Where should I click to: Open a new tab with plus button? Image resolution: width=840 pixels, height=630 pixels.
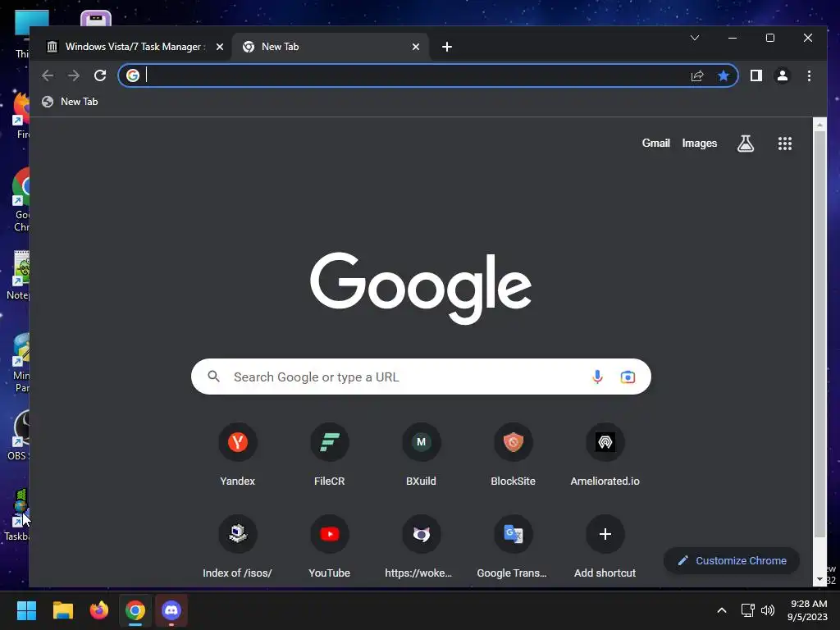coord(447,47)
